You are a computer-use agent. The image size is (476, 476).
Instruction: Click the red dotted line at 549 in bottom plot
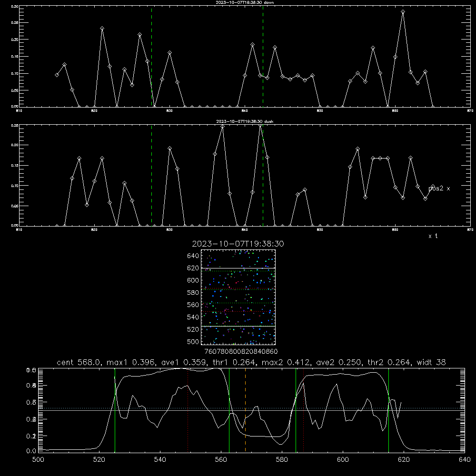pyautogui.click(x=188, y=410)
